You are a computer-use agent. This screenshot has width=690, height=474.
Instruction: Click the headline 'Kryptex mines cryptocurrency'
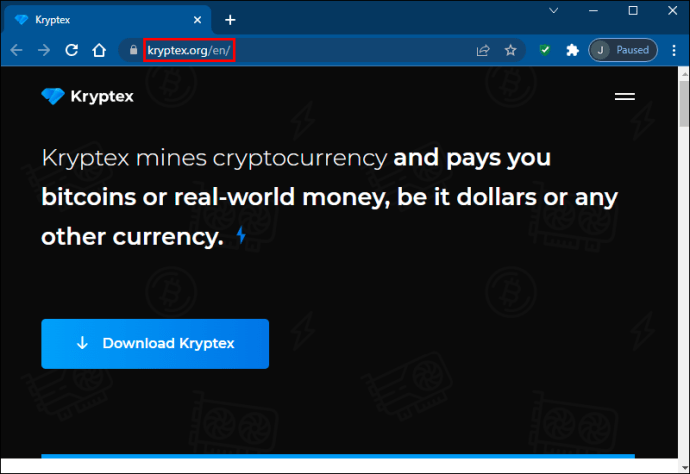[214, 158]
